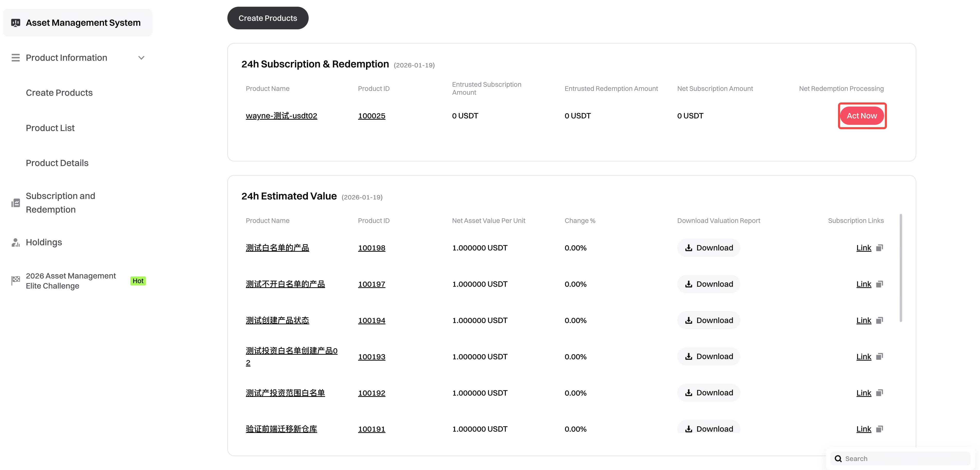Focus the Search input field

click(905, 459)
